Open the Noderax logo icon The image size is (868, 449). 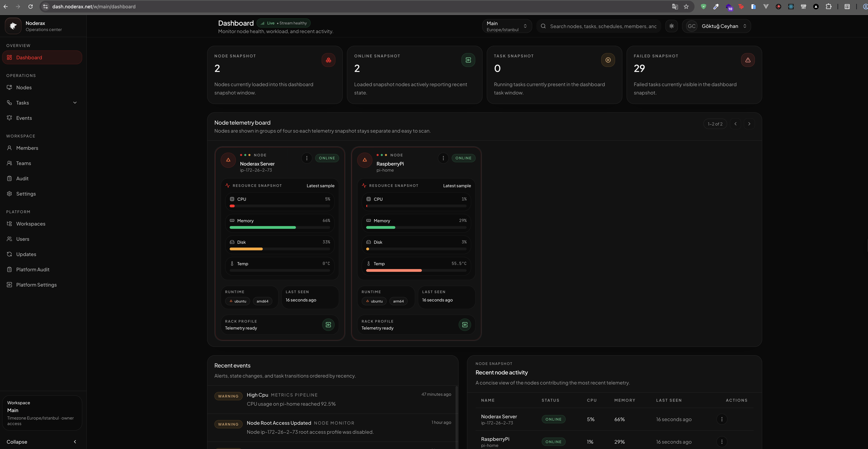(13, 26)
